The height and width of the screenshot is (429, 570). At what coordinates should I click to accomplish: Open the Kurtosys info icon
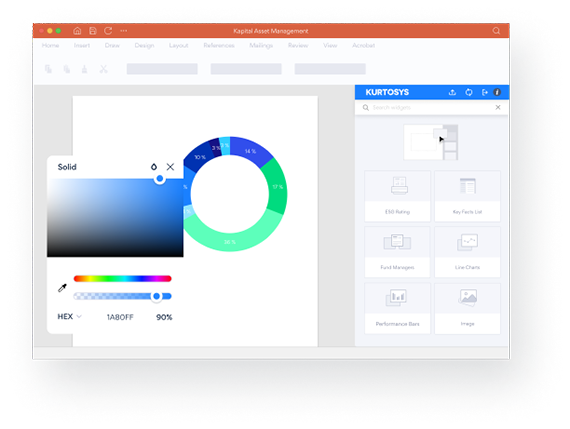497,92
